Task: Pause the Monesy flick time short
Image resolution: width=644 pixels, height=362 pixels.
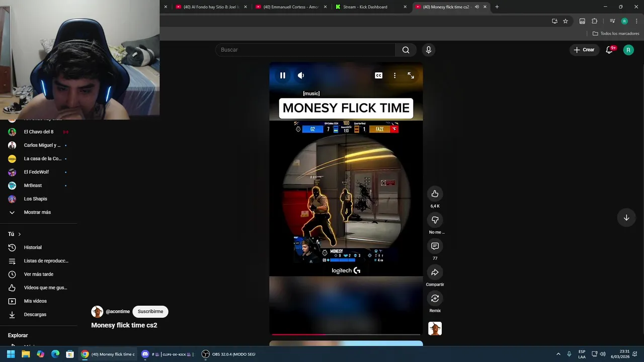Action: (283, 75)
